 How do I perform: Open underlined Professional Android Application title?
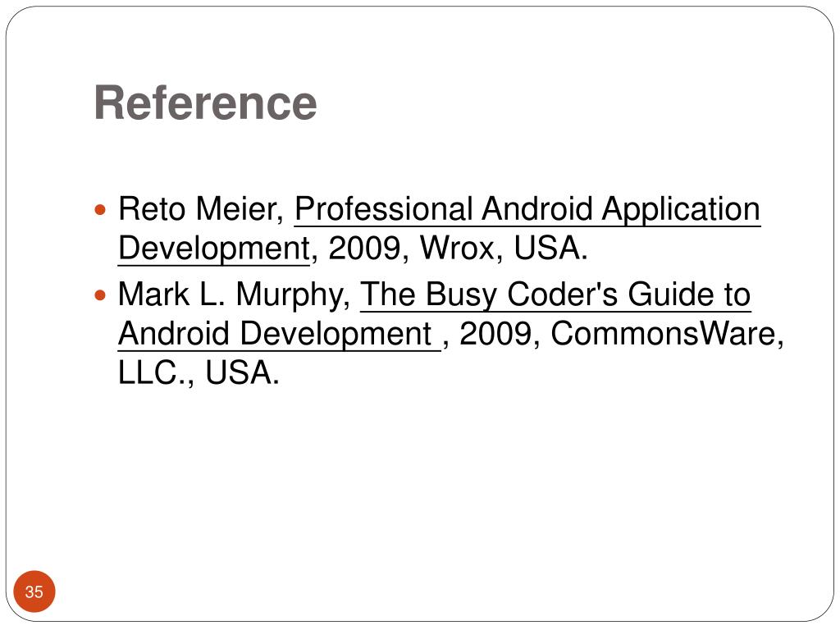[x=527, y=209]
